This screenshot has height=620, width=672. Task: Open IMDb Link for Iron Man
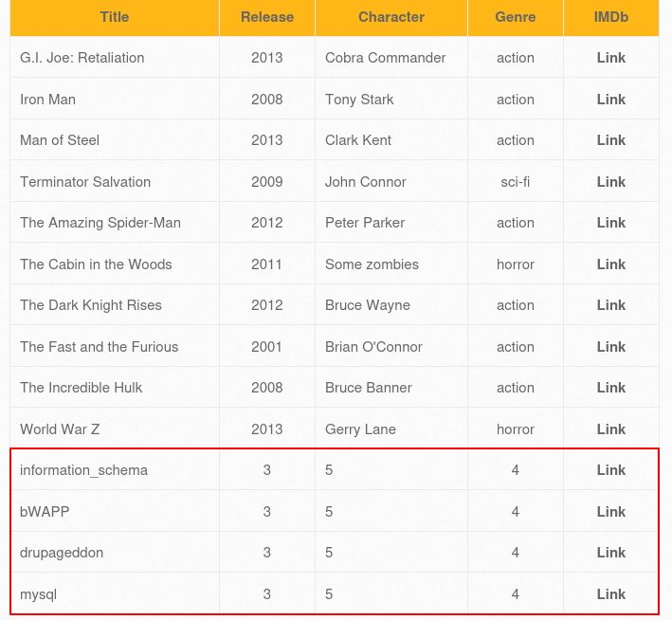tap(610, 100)
